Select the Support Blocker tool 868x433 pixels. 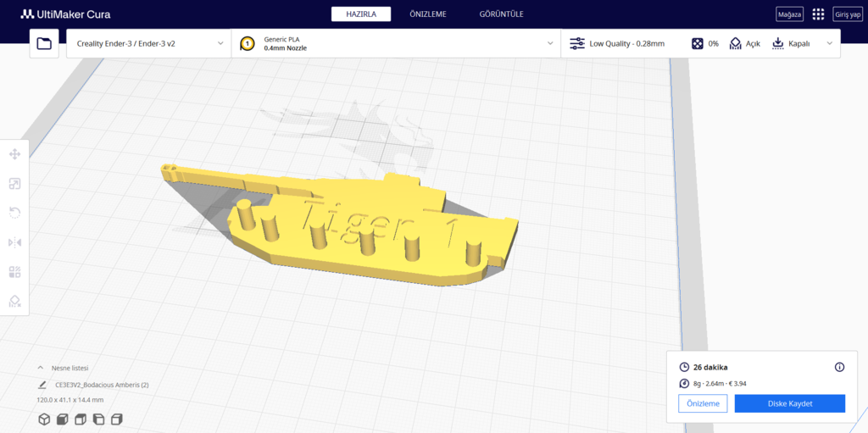(x=15, y=301)
